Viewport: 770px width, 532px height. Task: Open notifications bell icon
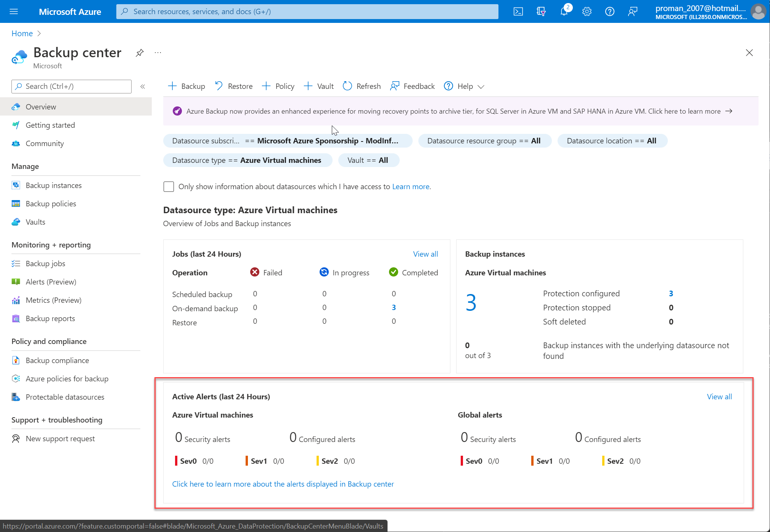click(x=564, y=11)
